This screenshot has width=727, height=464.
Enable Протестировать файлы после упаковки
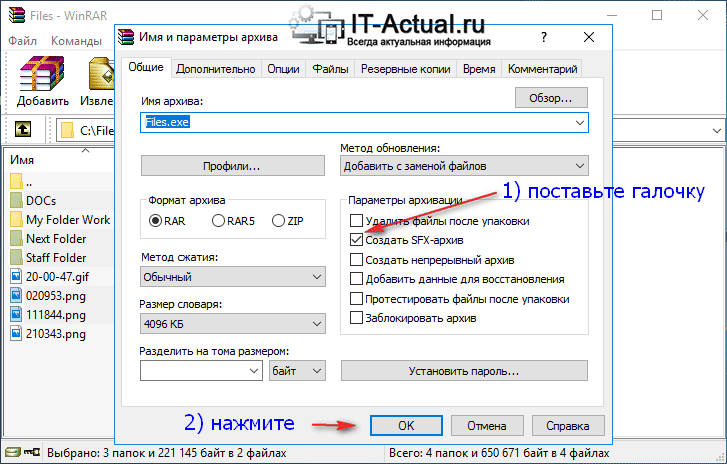356,299
